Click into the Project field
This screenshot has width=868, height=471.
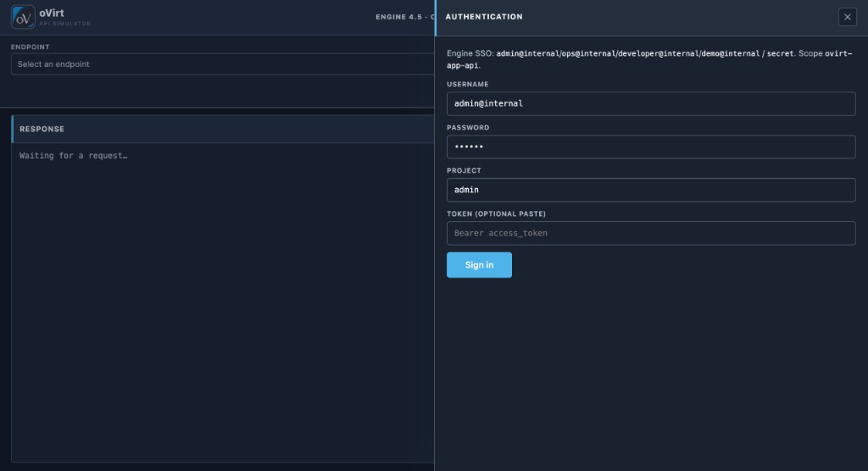[x=651, y=190]
